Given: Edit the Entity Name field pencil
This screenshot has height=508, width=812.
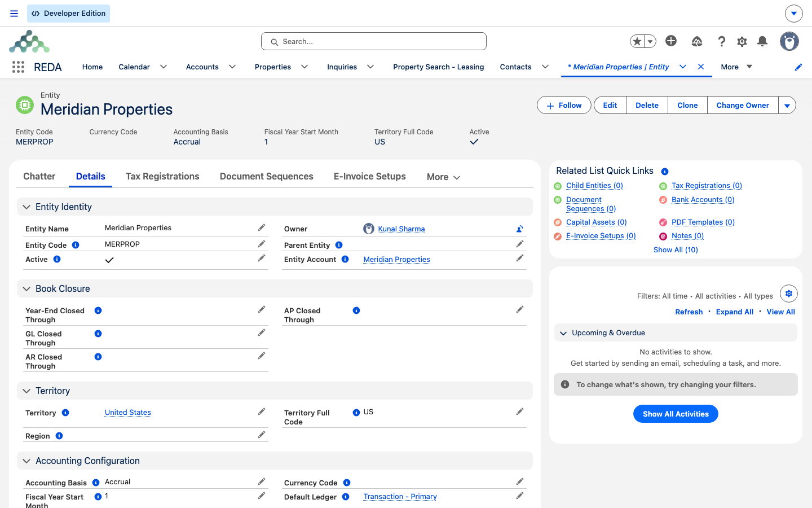Looking at the screenshot, I should pyautogui.click(x=262, y=227).
